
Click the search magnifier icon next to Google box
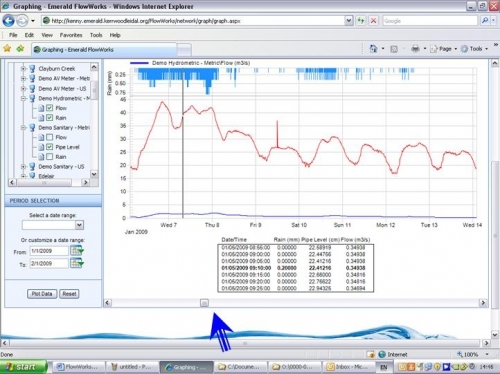[x=485, y=21]
